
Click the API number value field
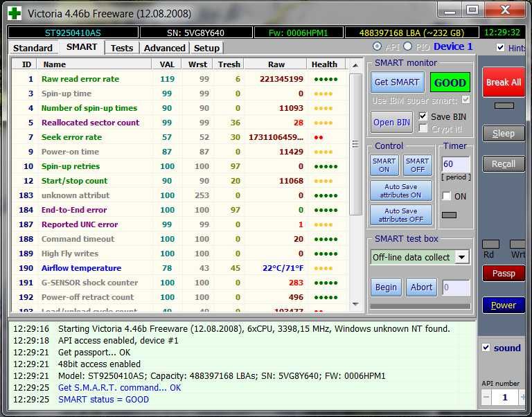pyautogui.click(x=504, y=397)
